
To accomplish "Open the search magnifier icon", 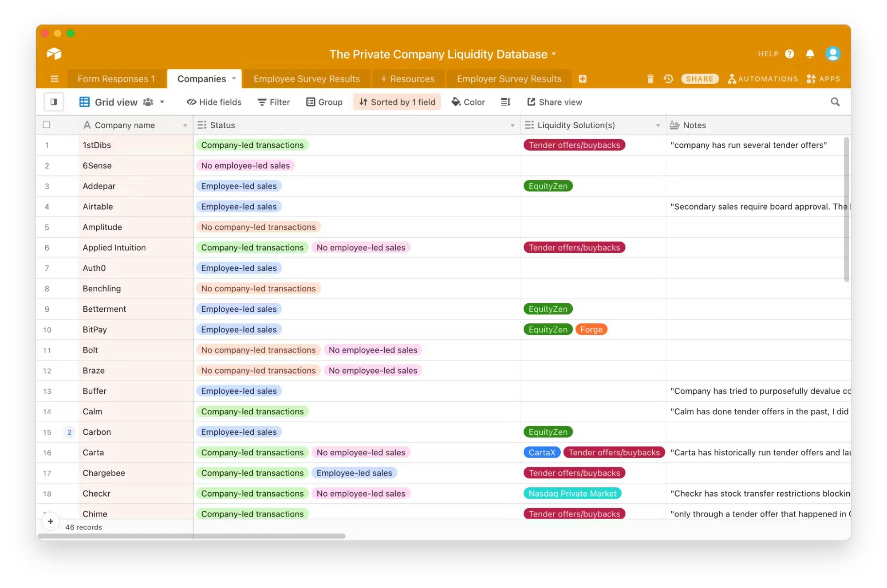I will (x=835, y=102).
